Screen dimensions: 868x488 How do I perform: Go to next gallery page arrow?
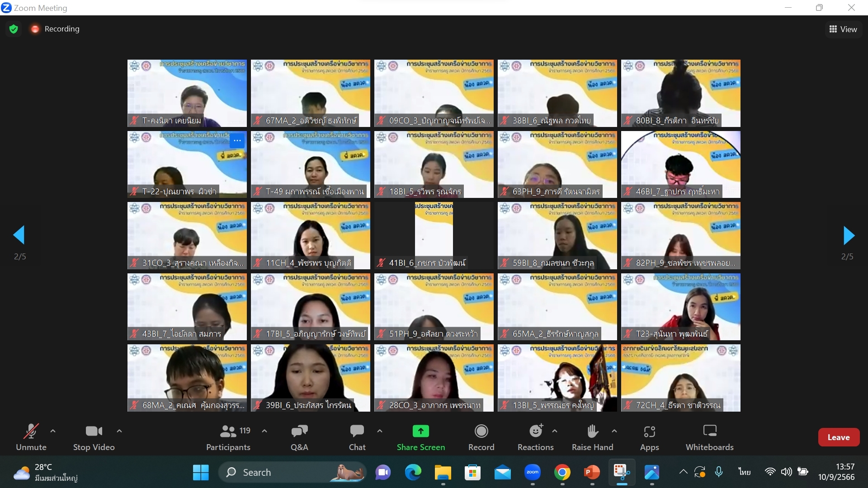849,235
